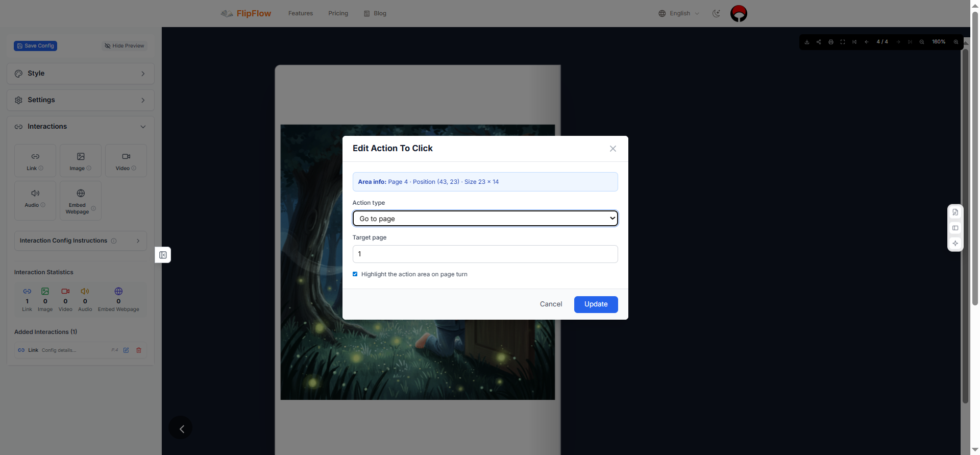
Task: Jump to the first page
Action: 854,42
